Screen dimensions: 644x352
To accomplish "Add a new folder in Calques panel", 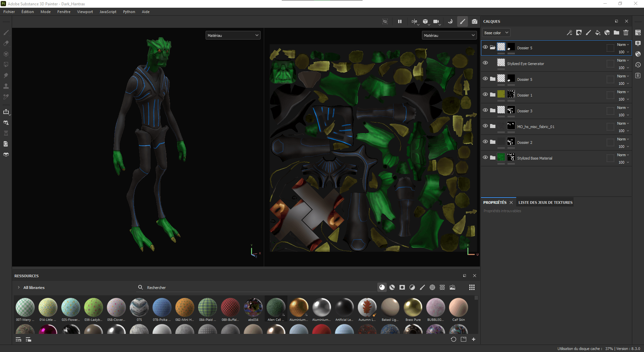I will 616,33.
